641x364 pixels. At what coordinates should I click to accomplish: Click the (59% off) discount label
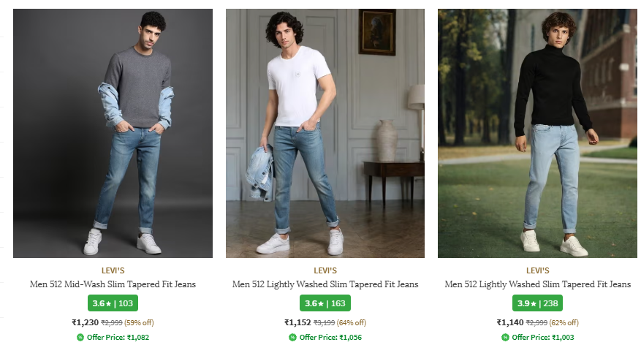[x=139, y=322]
